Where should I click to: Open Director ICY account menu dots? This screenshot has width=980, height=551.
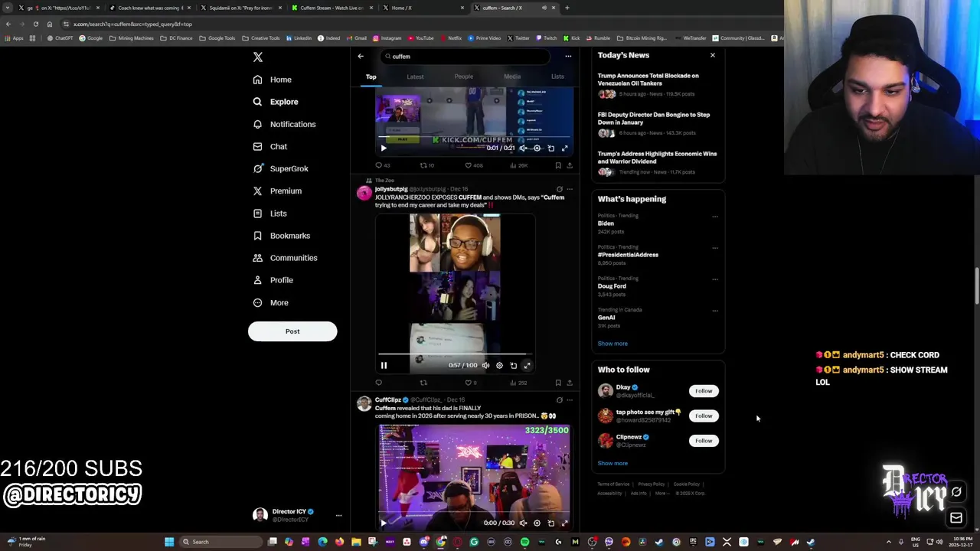pos(338,516)
